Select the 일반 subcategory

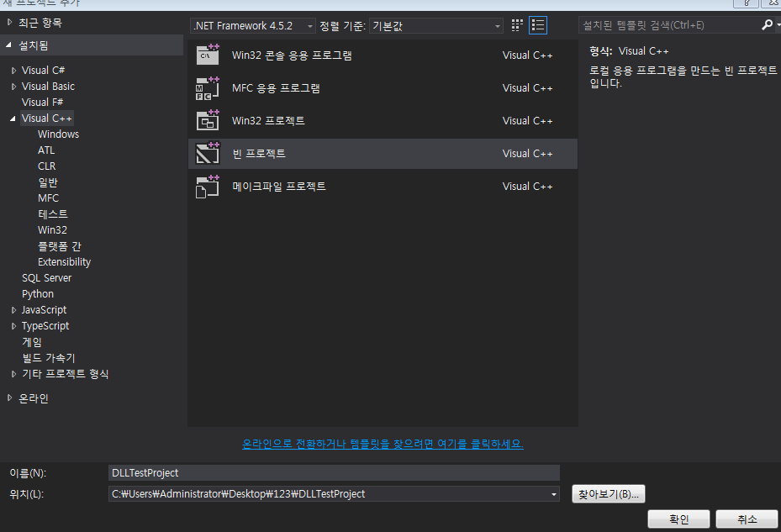coord(48,182)
